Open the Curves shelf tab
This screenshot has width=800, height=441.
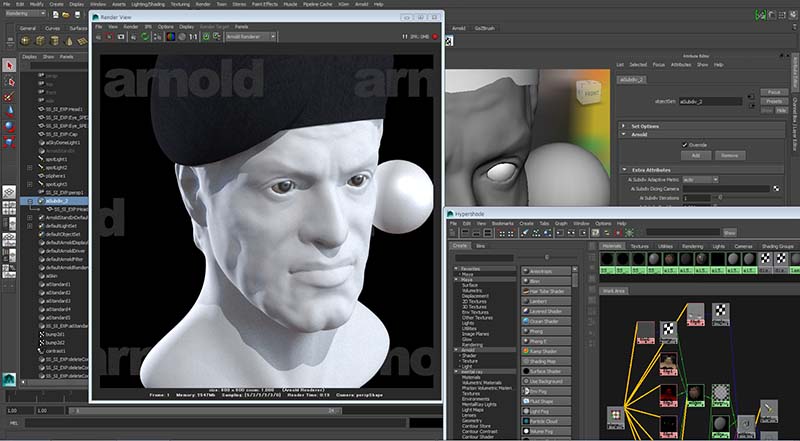[x=53, y=29]
